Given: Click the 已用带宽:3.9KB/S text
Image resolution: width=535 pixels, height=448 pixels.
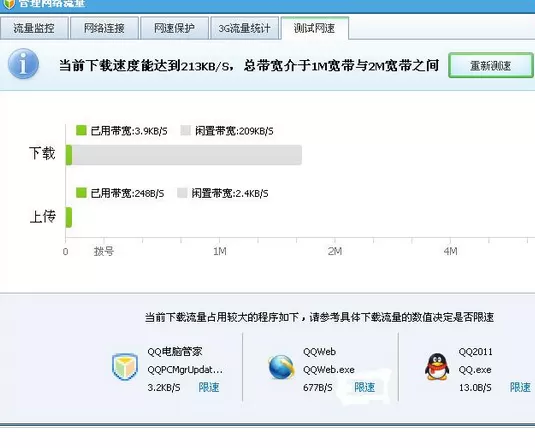Looking at the screenshot, I should tap(129, 131).
